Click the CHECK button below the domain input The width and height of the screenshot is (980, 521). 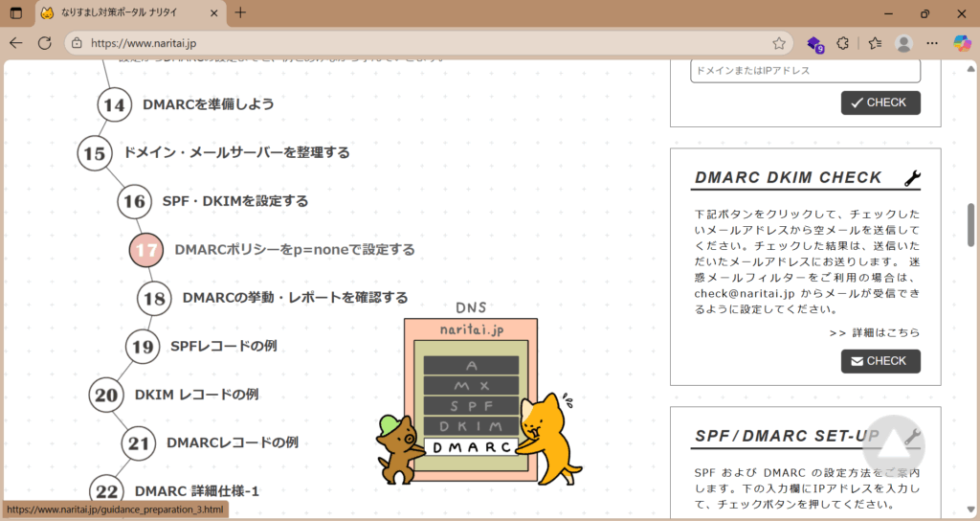[x=880, y=102]
